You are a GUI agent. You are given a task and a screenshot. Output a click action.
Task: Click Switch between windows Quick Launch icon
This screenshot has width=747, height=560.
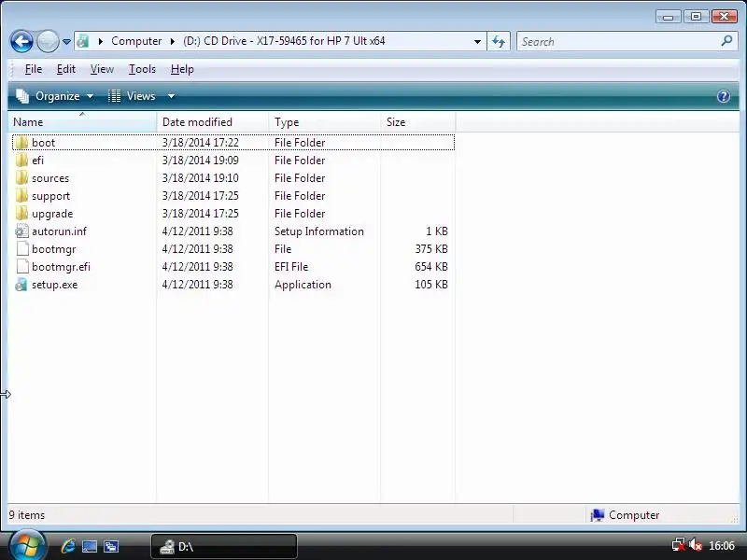[111, 546]
